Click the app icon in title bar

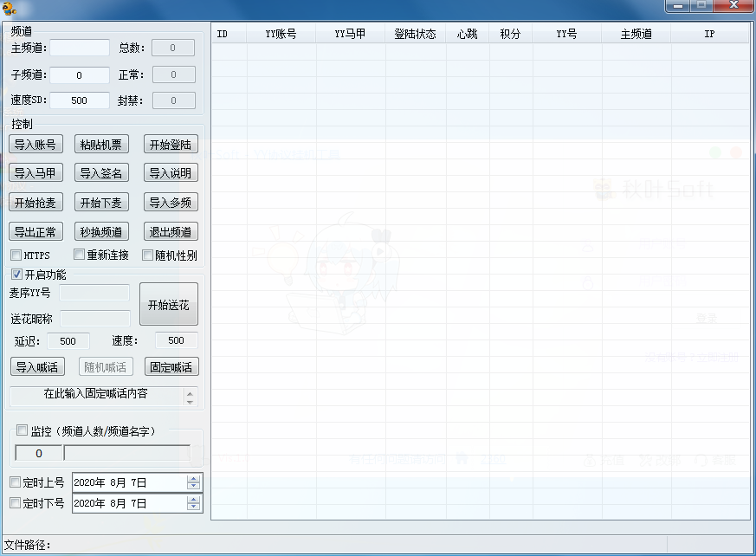point(10,8)
